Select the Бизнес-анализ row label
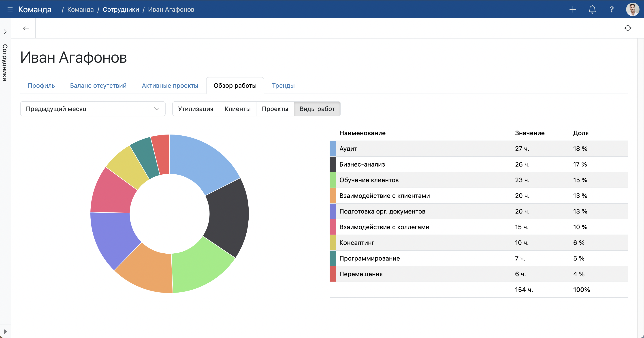Screen dimensions: 644x338 point(362,164)
